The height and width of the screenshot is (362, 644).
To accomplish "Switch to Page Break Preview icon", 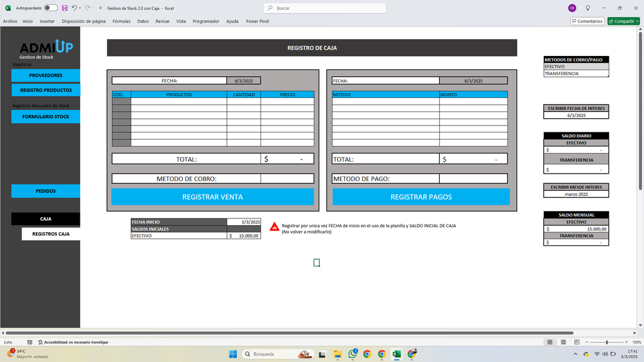I will (577, 342).
